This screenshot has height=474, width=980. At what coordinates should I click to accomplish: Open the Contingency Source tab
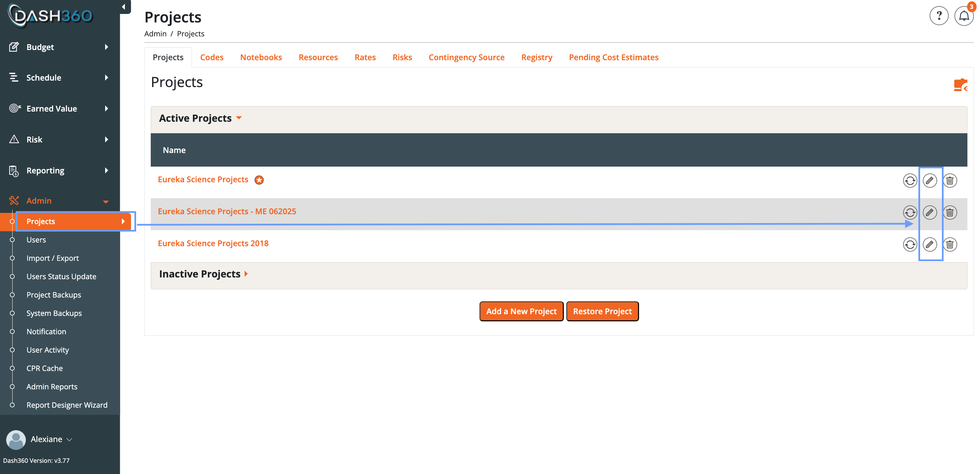point(467,57)
